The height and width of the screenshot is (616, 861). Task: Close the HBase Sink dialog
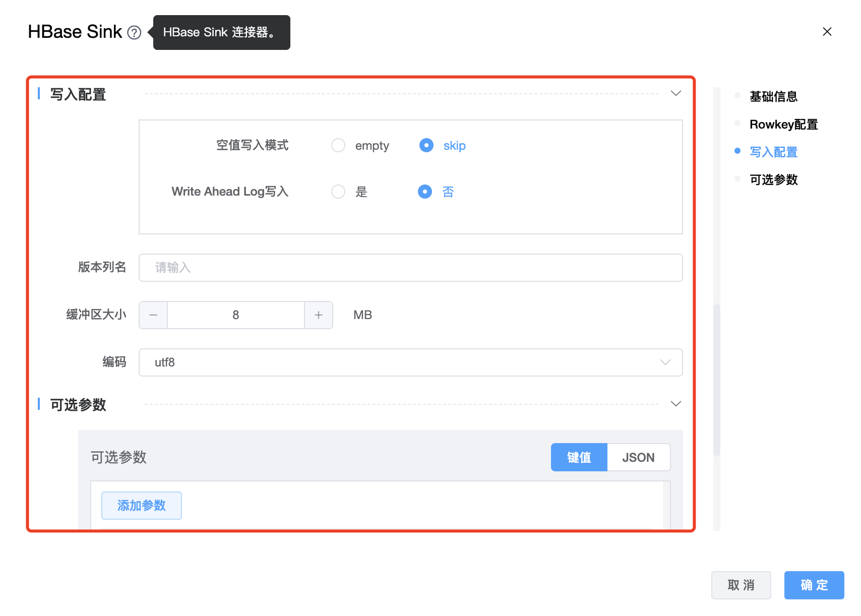click(827, 32)
